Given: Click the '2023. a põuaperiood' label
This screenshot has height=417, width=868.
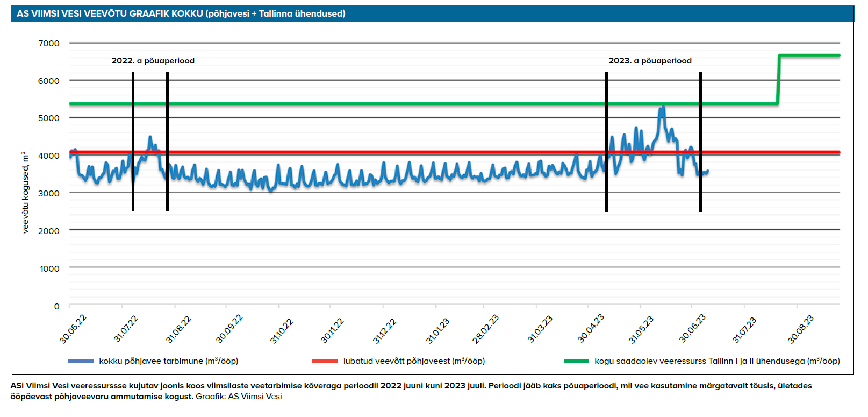Looking at the screenshot, I should (x=650, y=61).
